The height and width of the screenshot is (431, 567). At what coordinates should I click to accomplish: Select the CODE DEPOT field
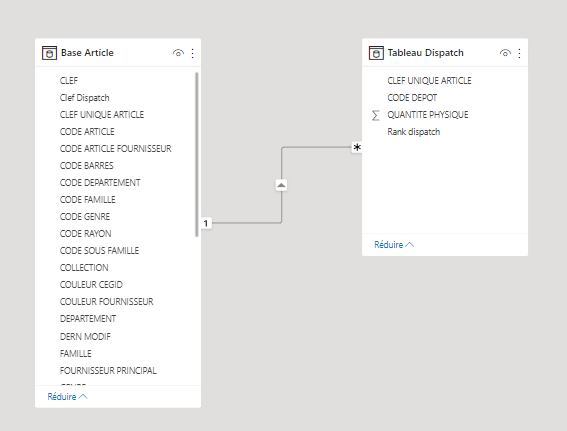coord(412,98)
